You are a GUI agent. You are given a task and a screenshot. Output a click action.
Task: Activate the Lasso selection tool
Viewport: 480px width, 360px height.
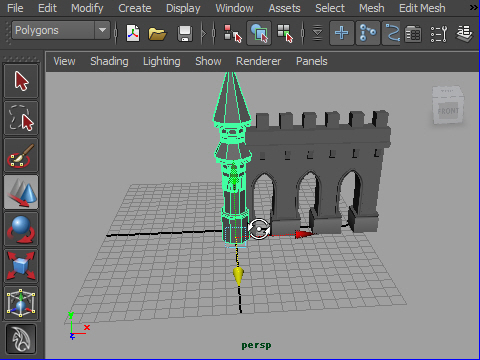(x=21, y=118)
